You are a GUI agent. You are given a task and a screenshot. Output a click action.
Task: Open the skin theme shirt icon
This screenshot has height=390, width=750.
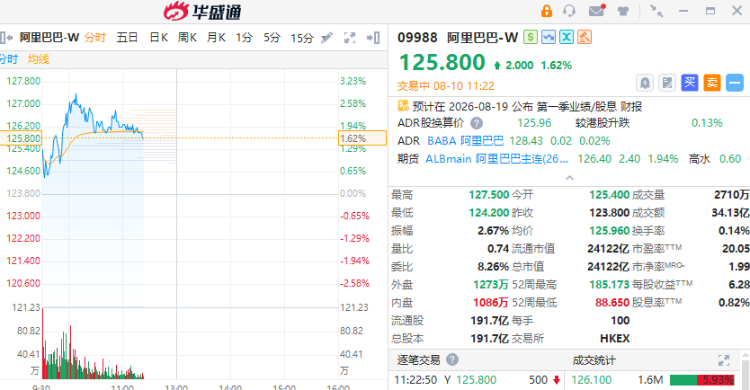point(623,11)
